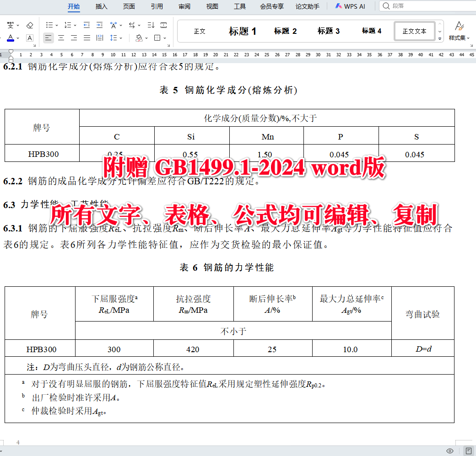Apply the 标题 1 style
Viewport: 476px width, 456px height.
click(243, 31)
